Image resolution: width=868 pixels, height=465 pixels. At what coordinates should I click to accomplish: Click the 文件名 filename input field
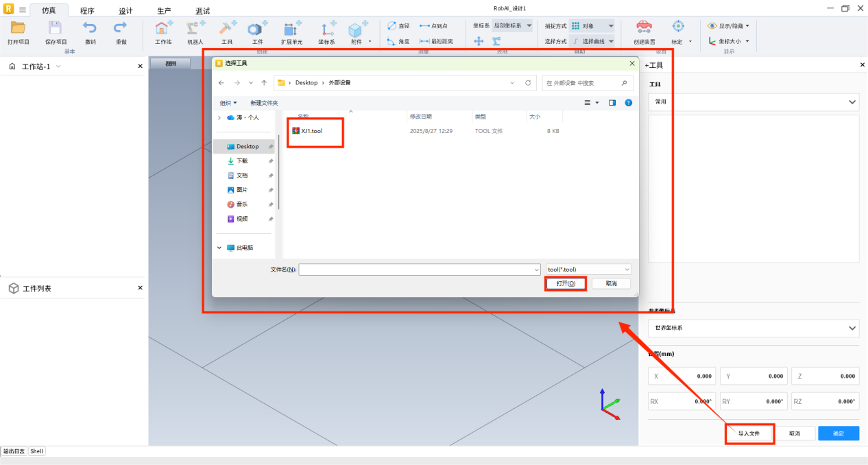418,270
